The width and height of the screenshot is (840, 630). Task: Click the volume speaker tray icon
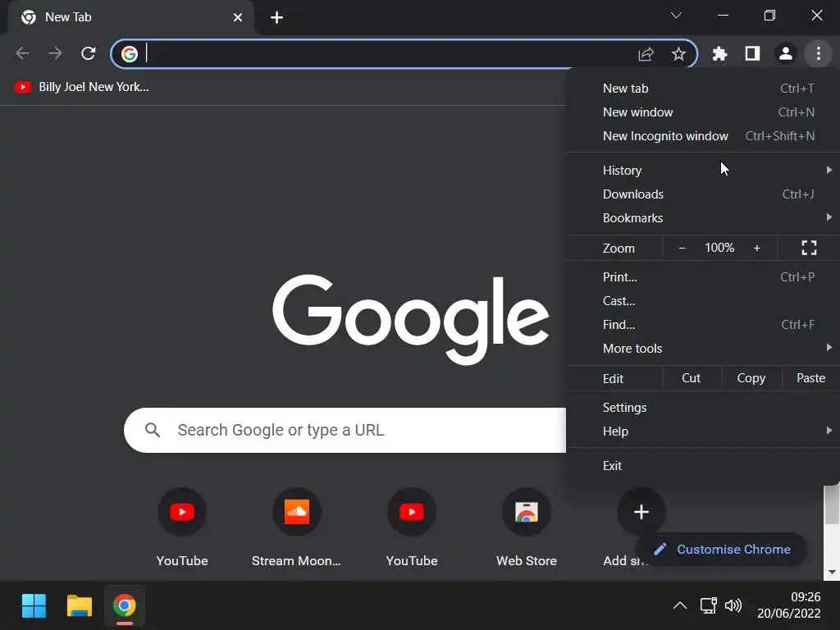[x=733, y=606]
